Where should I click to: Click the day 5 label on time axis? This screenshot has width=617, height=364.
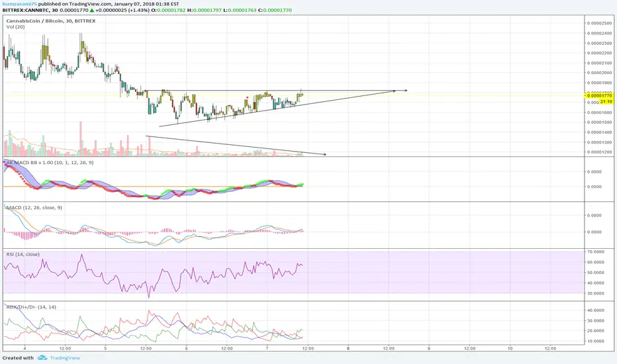pyautogui.click(x=105, y=348)
